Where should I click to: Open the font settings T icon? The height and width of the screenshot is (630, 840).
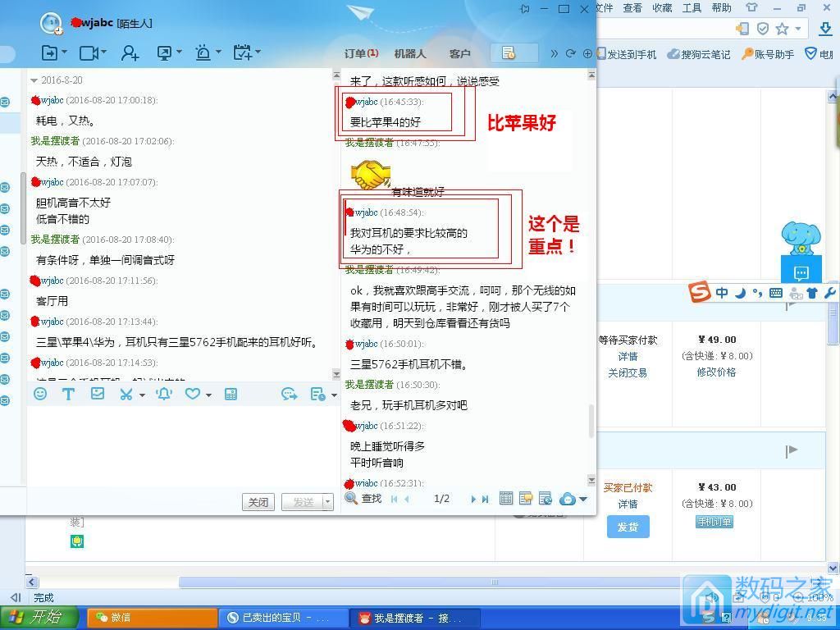coord(68,395)
